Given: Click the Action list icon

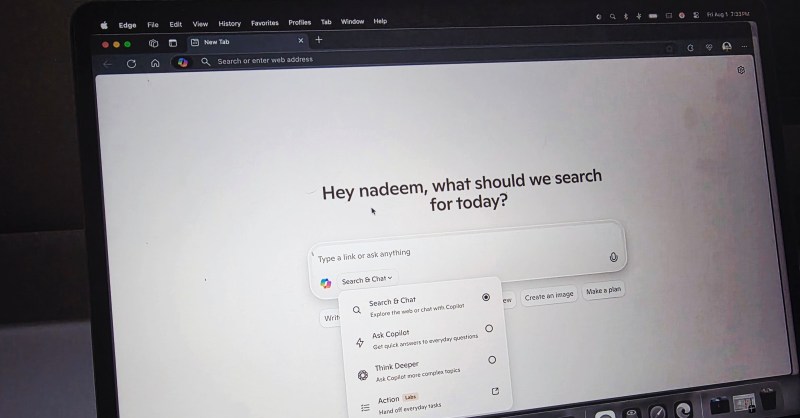Looking at the screenshot, I should pos(365,407).
